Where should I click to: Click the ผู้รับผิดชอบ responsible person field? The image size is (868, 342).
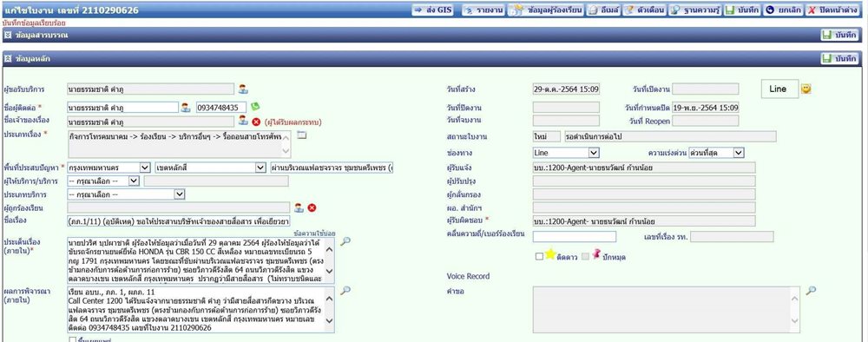coord(644,221)
